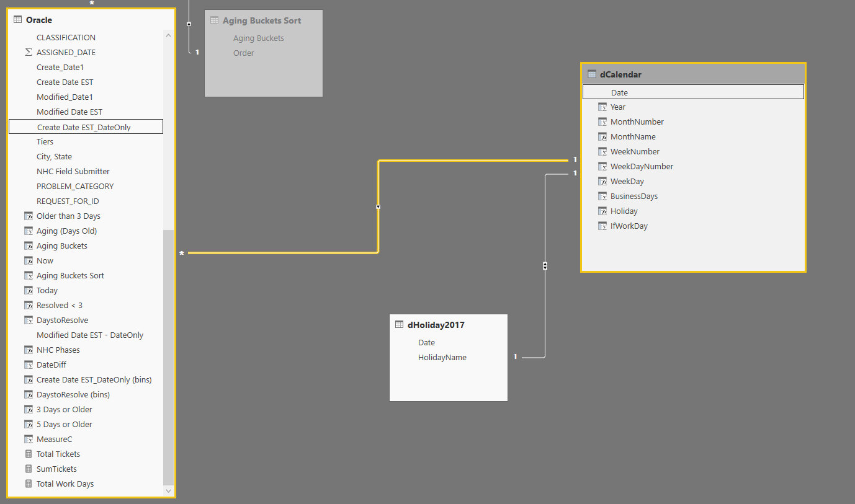Viewport: 855px width, 504px height.
Task: Select the REQUEST_FOR_ID field
Action: (68, 201)
